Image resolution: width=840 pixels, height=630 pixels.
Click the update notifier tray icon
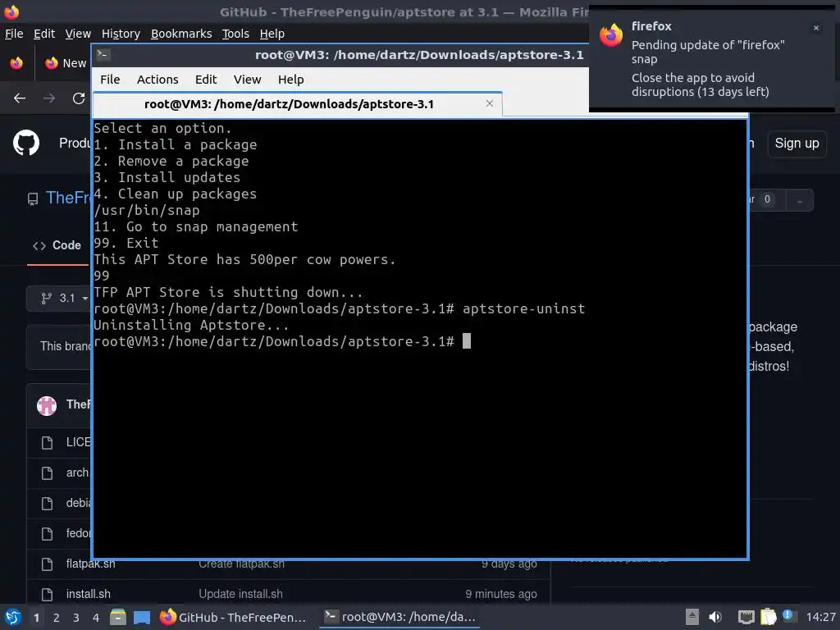(788, 615)
